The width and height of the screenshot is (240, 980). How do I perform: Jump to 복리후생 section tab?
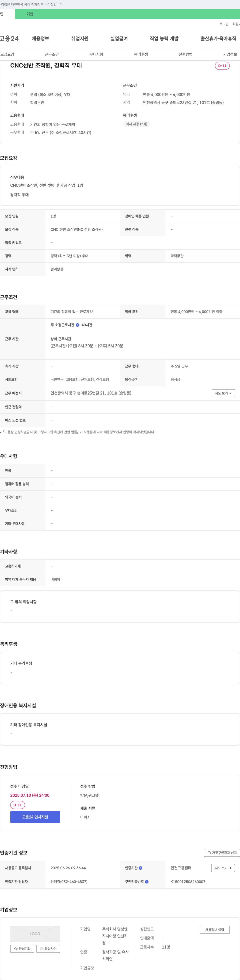click(141, 54)
